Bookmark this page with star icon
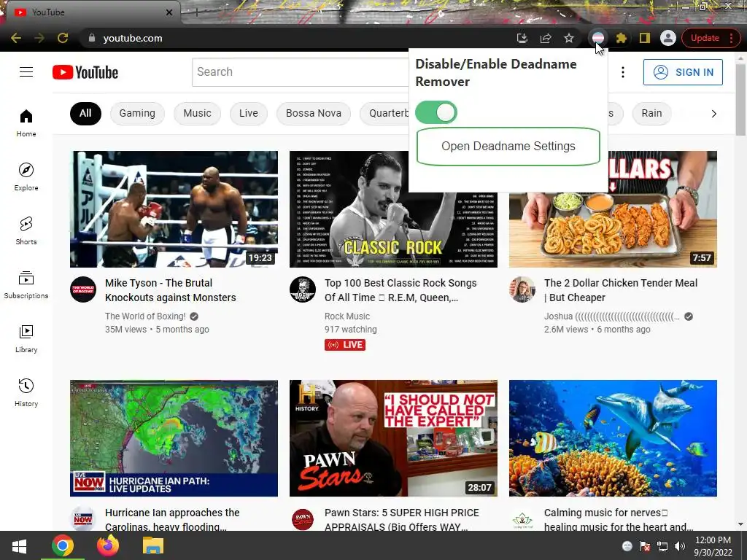This screenshot has height=560, width=747. pos(569,38)
